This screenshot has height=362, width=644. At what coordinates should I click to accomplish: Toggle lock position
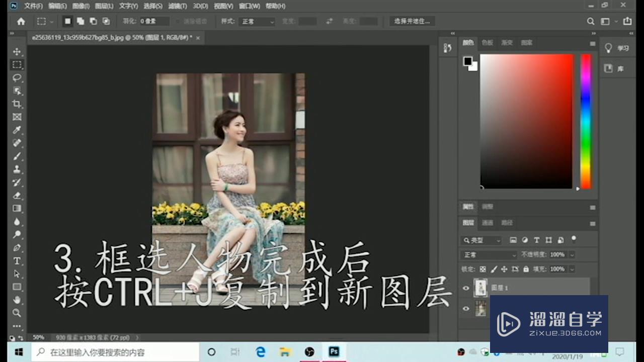(x=505, y=269)
